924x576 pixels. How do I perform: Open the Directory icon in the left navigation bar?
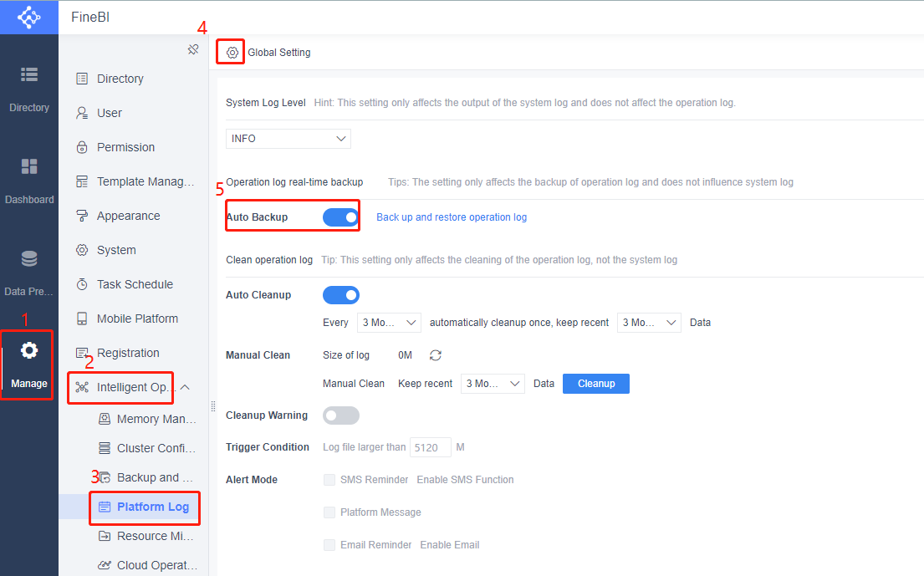tap(29, 74)
